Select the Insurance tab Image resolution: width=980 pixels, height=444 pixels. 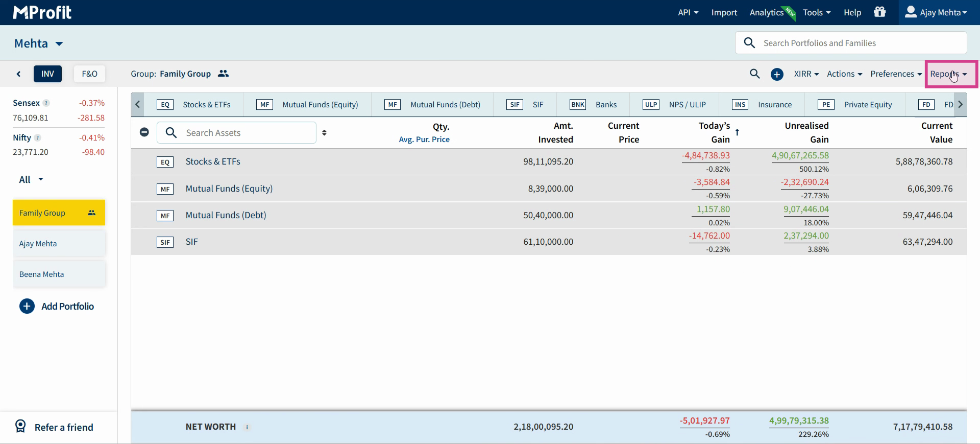pyautogui.click(x=762, y=104)
